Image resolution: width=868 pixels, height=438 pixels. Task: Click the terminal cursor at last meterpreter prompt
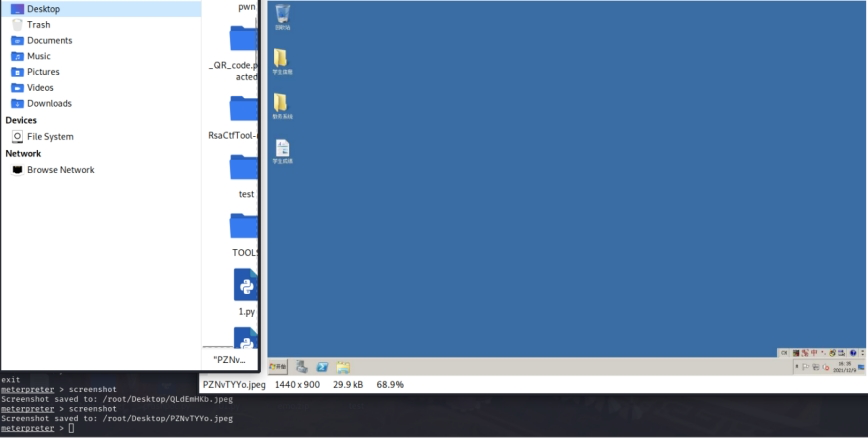[71, 428]
